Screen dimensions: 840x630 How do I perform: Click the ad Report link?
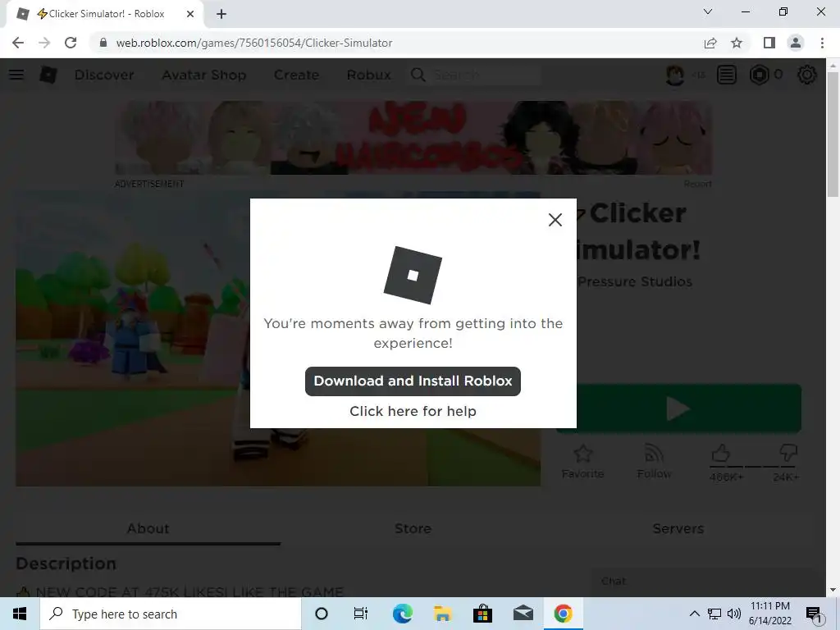[697, 184]
